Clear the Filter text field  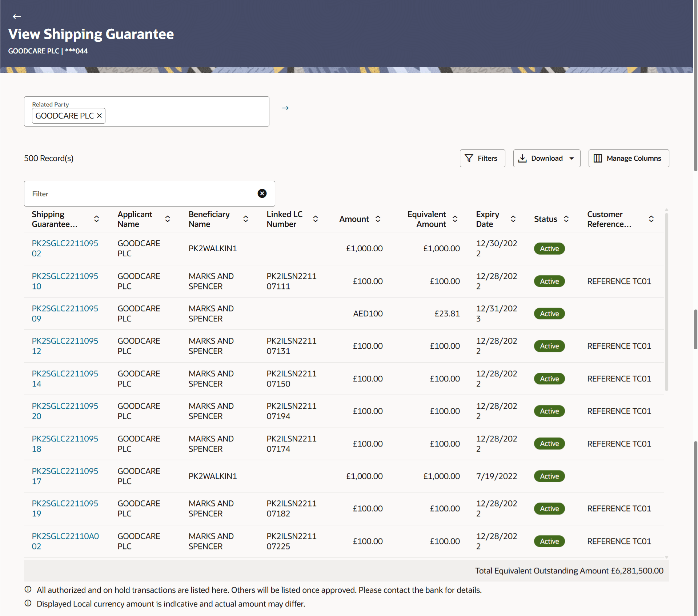point(262,193)
